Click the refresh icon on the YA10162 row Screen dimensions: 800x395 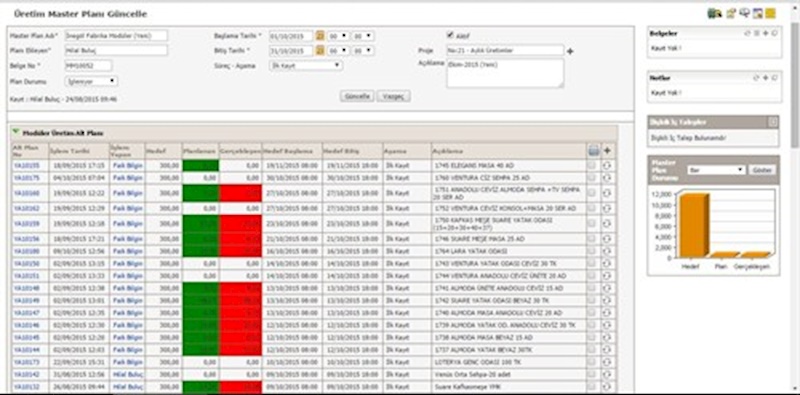(607, 209)
